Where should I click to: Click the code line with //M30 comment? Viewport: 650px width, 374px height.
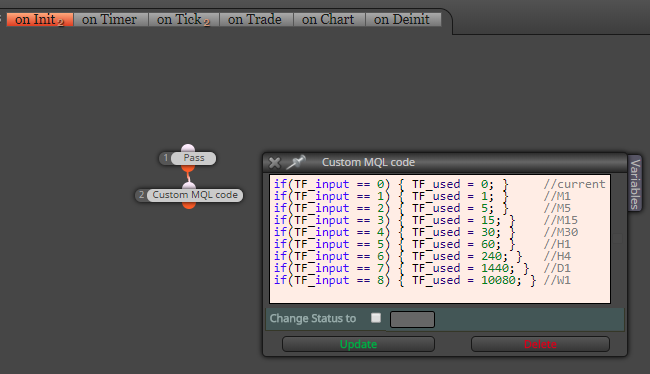(426, 232)
